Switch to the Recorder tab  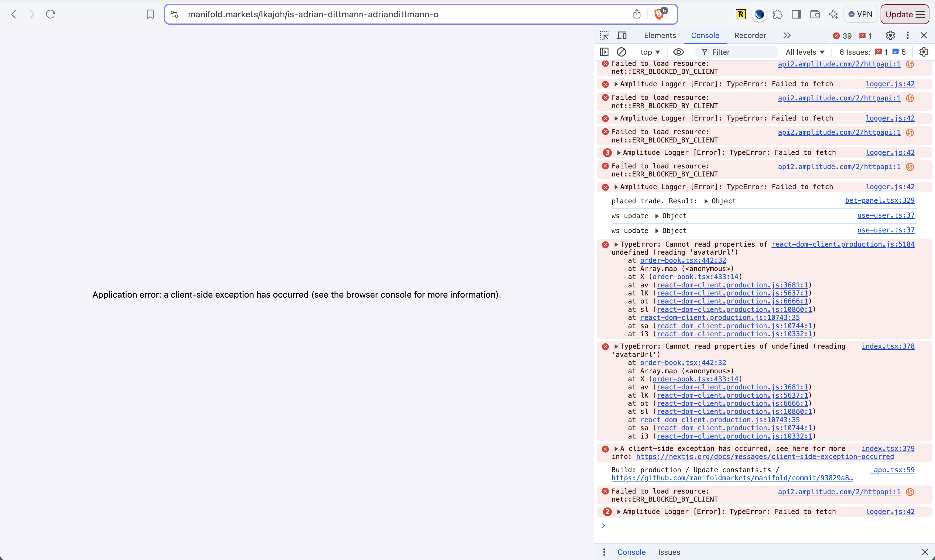pos(750,36)
